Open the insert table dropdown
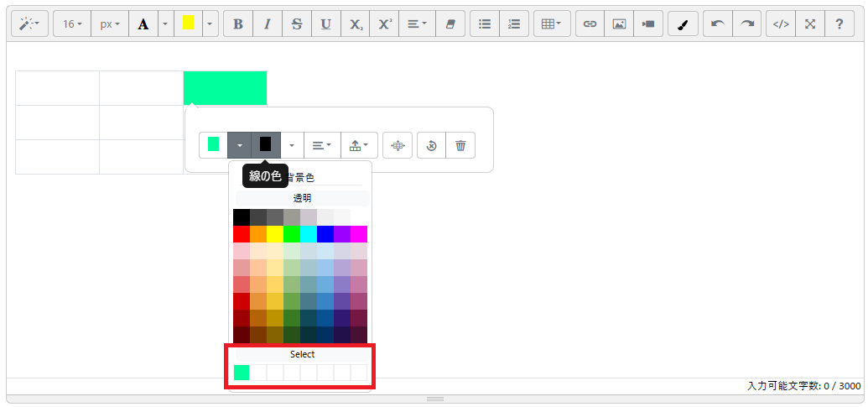The height and width of the screenshot is (407, 868). [551, 24]
